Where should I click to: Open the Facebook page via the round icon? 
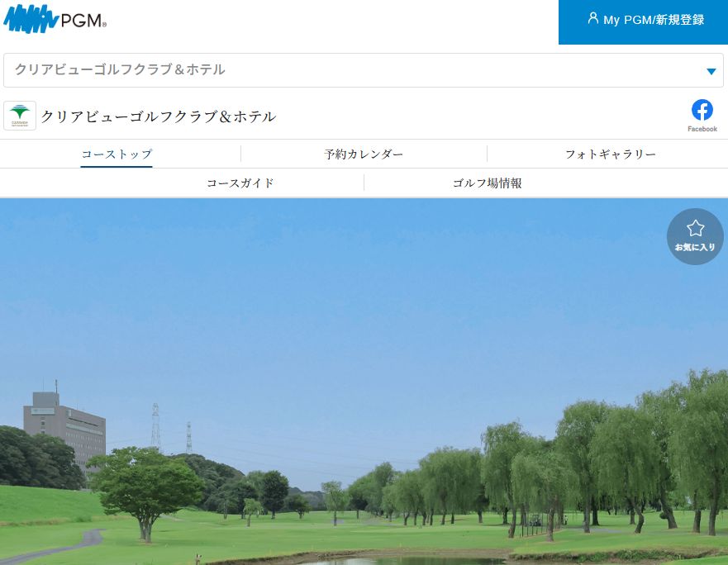click(702, 110)
